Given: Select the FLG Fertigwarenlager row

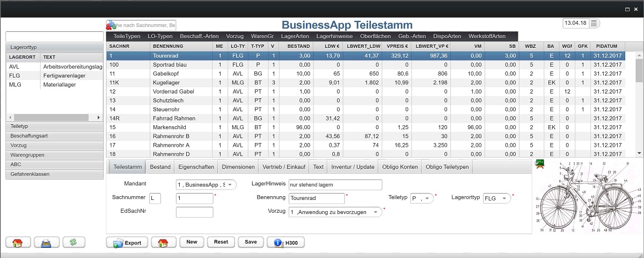Looking at the screenshot, I should click(54, 76).
